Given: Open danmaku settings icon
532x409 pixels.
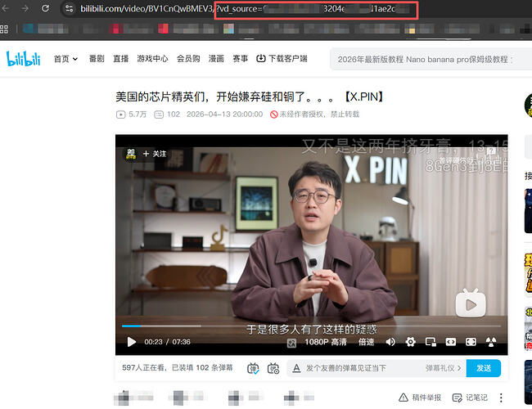Looking at the screenshot, I should coord(273,368).
